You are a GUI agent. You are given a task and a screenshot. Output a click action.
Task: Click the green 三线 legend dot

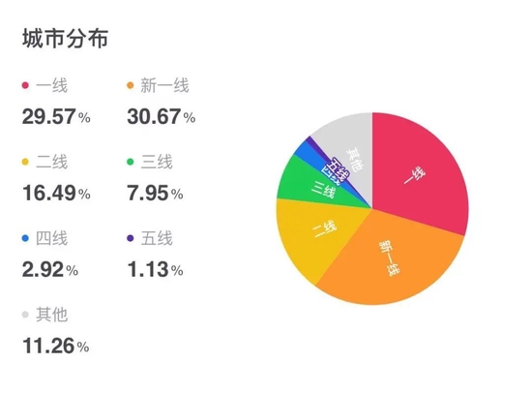[x=130, y=162]
